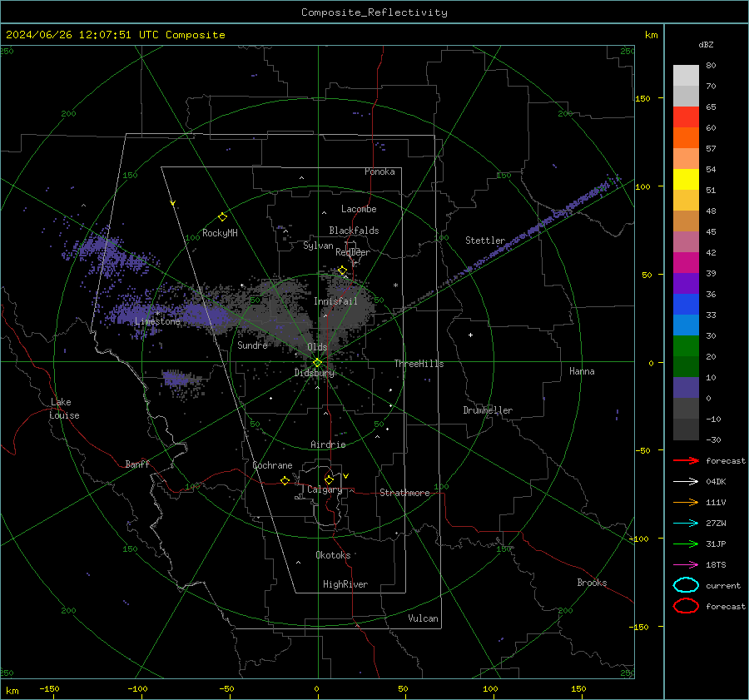The height and width of the screenshot is (700, 749).
Task: Click the Limestone label
Action: (x=157, y=321)
